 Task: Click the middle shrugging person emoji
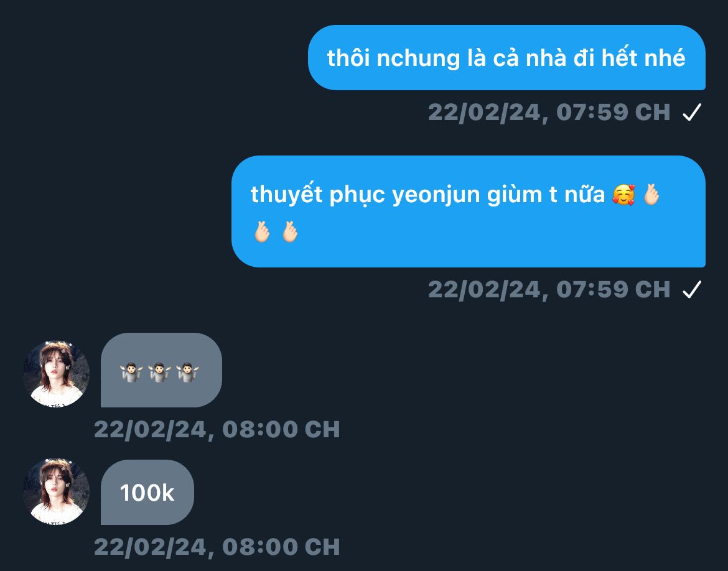(159, 373)
